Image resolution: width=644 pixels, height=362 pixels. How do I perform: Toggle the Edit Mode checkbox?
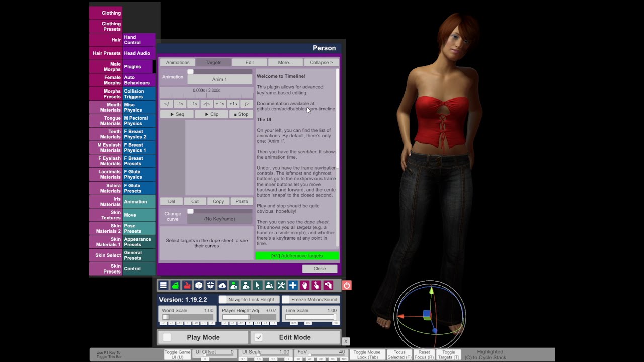(x=258, y=337)
